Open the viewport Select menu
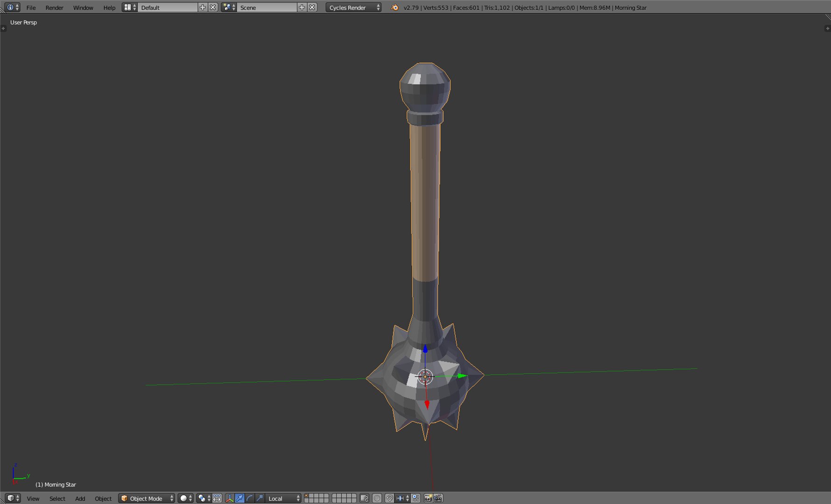Viewport: 831px width, 504px height. pyautogui.click(x=57, y=498)
